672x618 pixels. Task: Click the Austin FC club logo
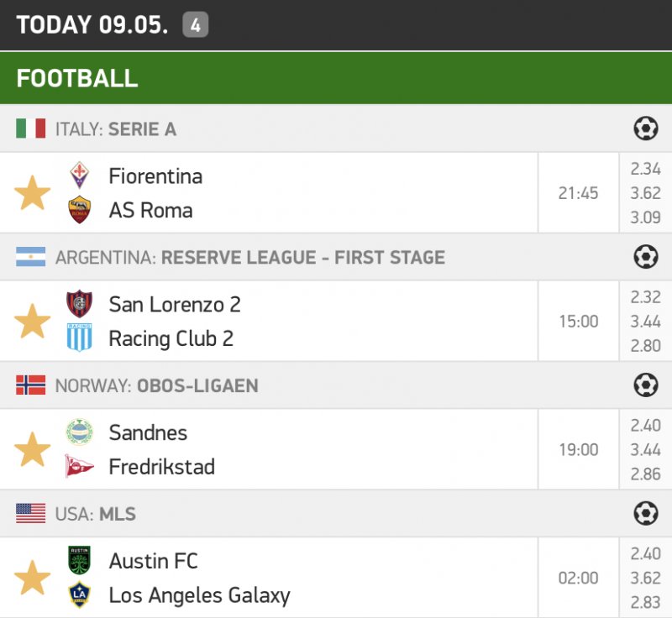pyautogui.click(x=80, y=560)
